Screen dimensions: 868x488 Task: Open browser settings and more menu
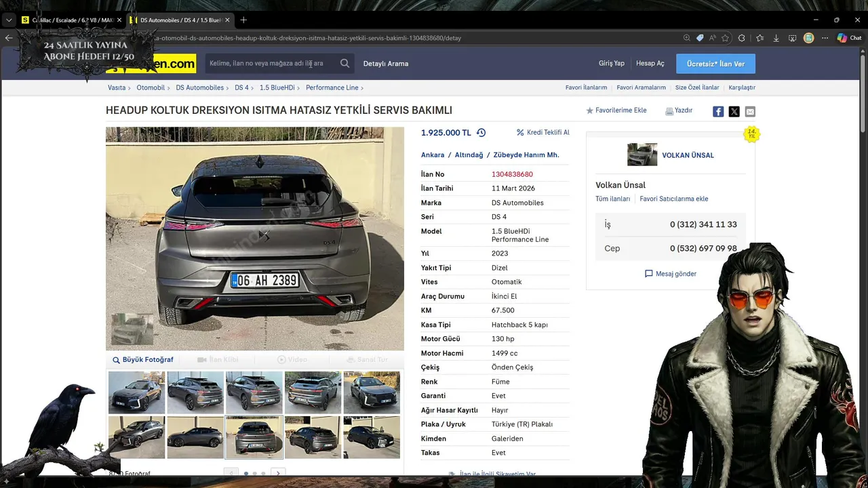825,38
